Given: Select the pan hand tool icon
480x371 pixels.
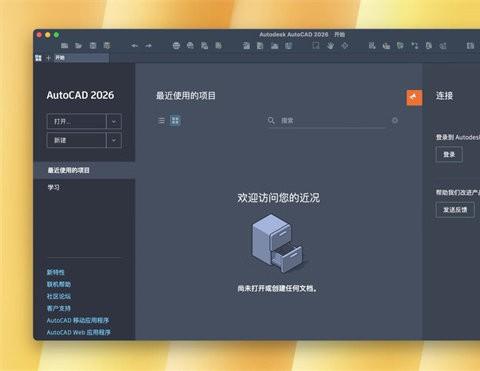Looking at the screenshot, I should 330,46.
